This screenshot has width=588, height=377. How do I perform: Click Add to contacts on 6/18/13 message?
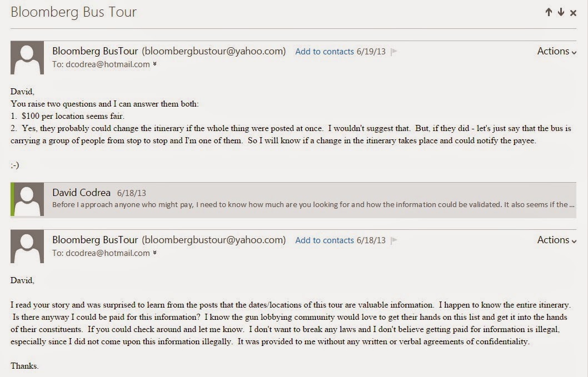click(325, 240)
